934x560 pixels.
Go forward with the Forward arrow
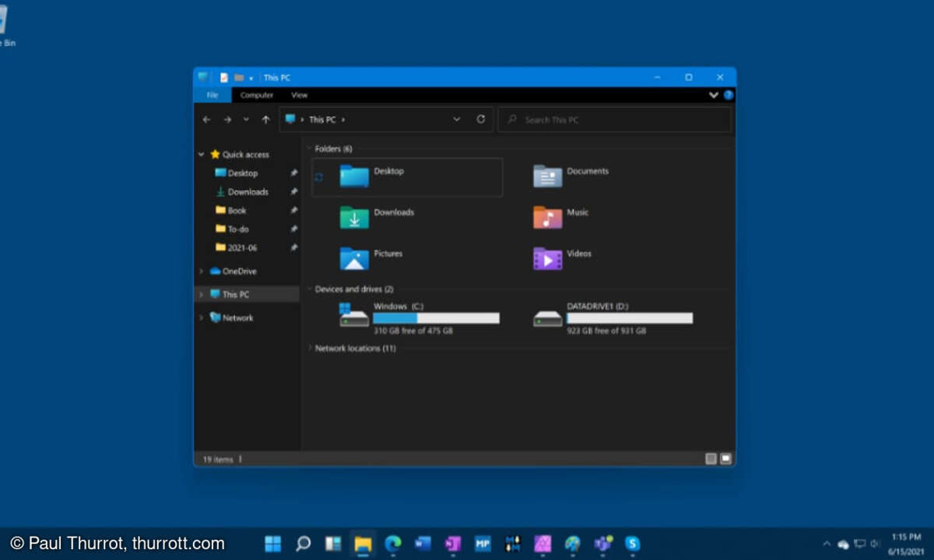click(227, 120)
